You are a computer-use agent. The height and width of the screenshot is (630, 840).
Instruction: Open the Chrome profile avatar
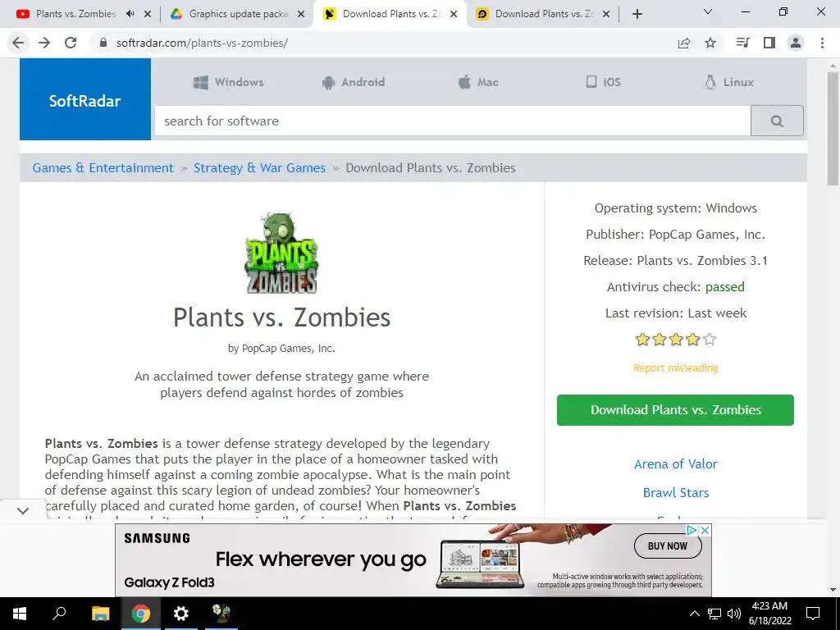tap(796, 43)
